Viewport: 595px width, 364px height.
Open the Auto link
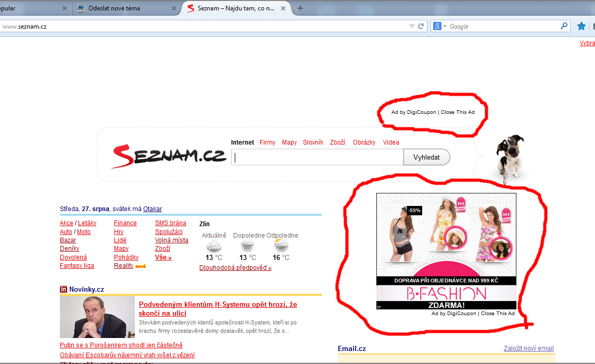click(x=66, y=232)
